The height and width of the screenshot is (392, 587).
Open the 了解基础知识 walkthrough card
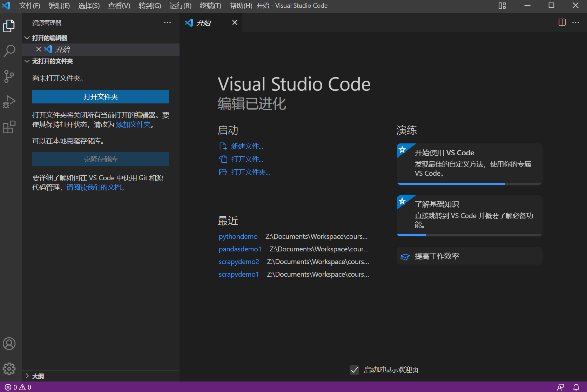coord(470,215)
